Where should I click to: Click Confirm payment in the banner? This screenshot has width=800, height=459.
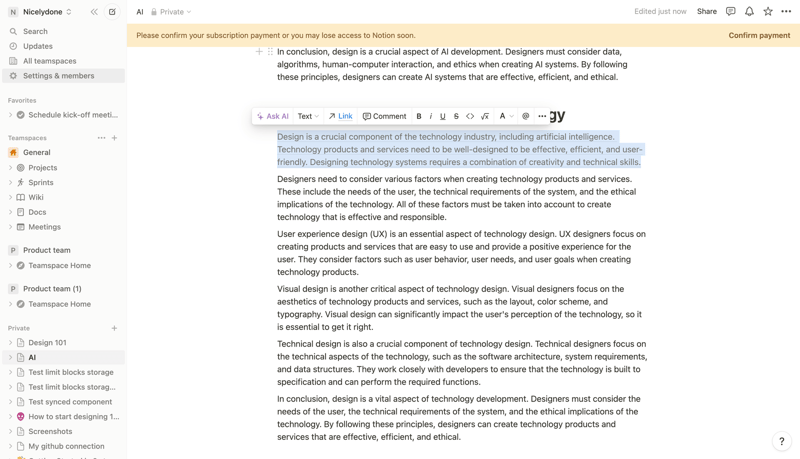pyautogui.click(x=759, y=36)
